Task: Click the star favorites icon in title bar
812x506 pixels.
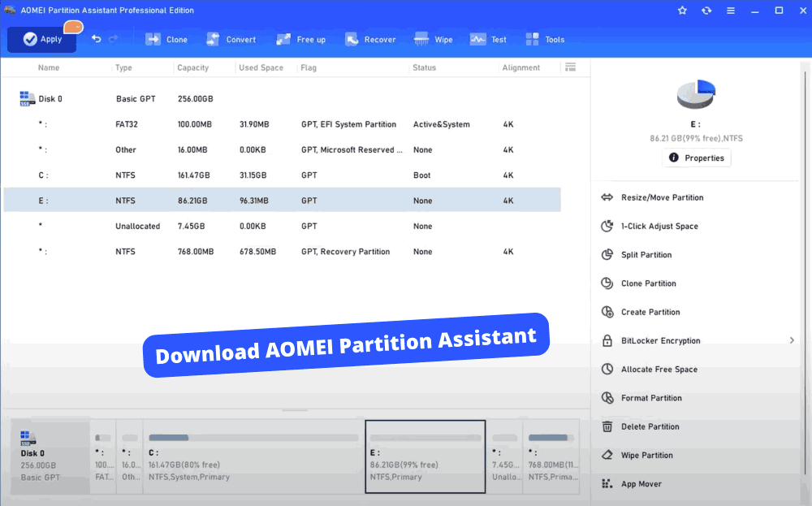Action: coord(683,11)
